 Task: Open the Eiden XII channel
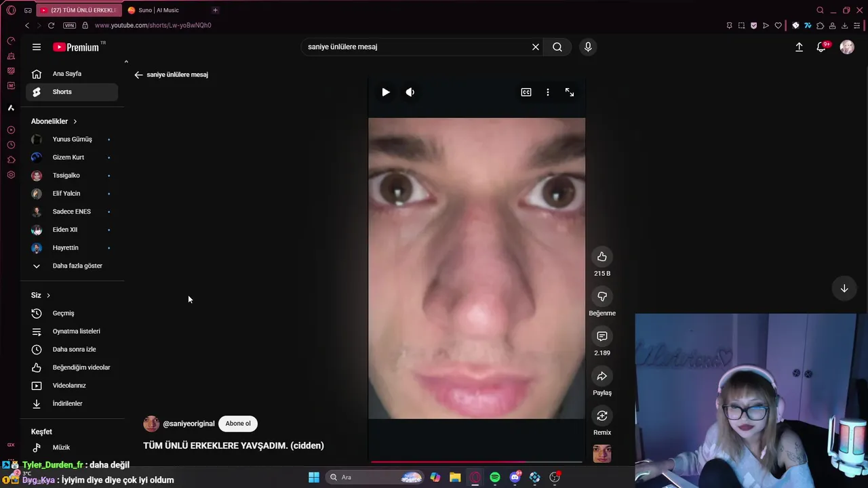click(x=72, y=230)
